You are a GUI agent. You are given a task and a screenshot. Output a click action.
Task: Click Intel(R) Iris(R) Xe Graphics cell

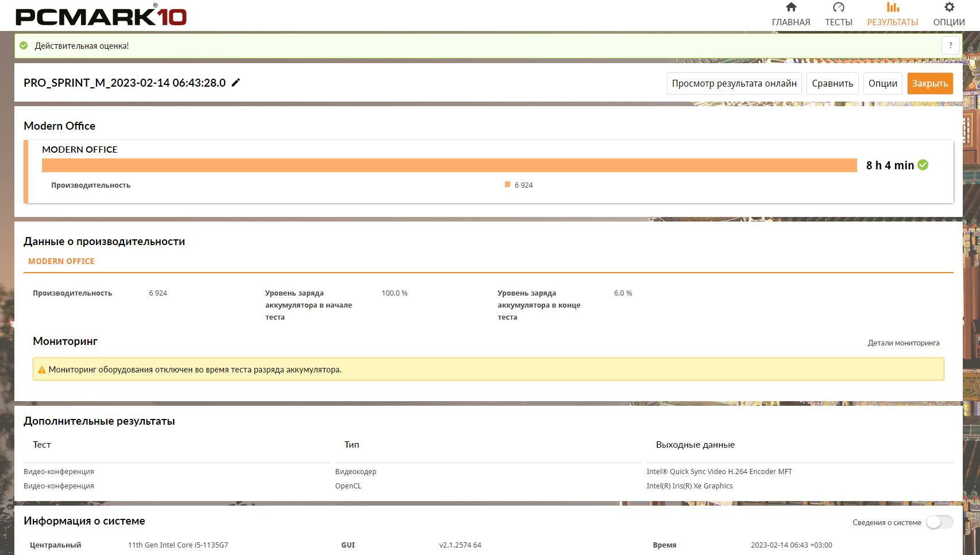pos(689,486)
